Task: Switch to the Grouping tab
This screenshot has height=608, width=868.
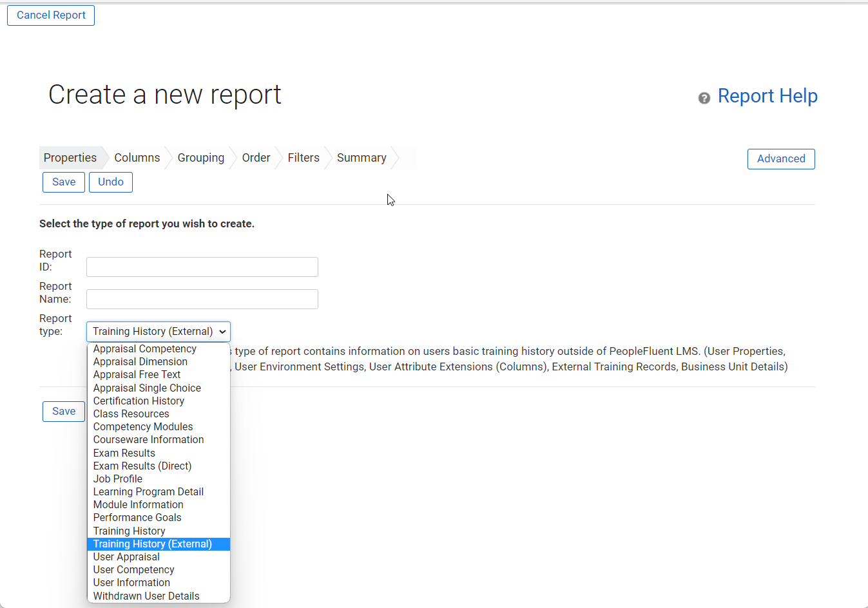Action: (201, 158)
